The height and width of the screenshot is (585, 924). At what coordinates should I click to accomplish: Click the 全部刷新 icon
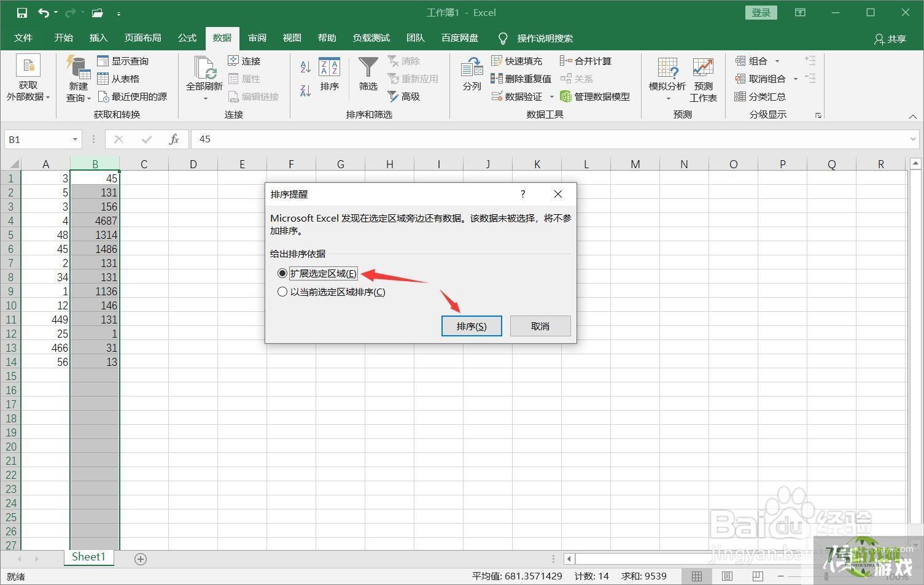(x=204, y=66)
